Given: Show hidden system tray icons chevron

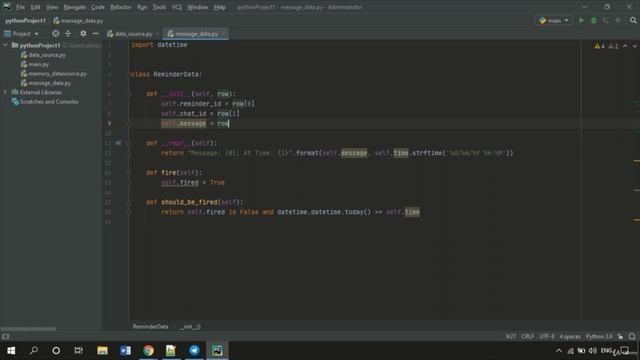Looking at the screenshot, I should 559,351.
